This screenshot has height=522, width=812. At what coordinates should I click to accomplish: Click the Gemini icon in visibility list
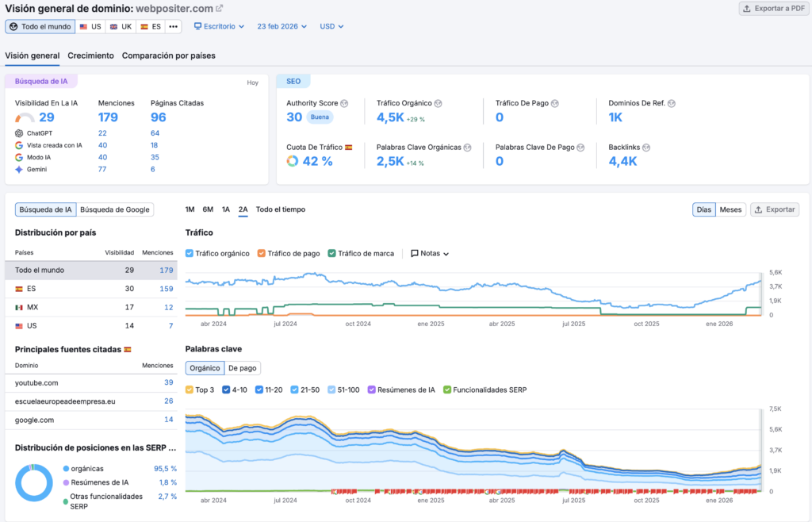pyautogui.click(x=19, y=169)
